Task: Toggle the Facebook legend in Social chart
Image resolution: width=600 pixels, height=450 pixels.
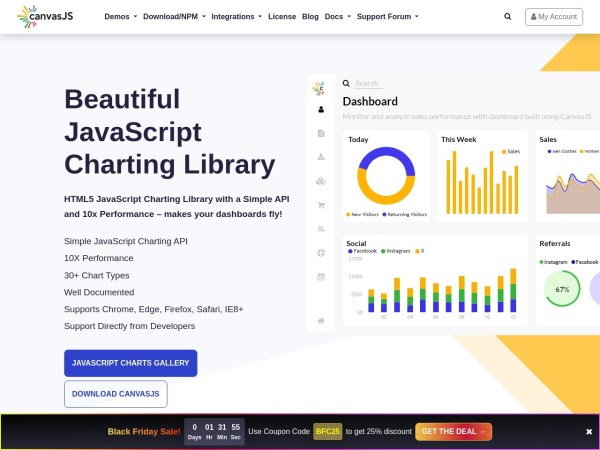Action: point(363,251)
